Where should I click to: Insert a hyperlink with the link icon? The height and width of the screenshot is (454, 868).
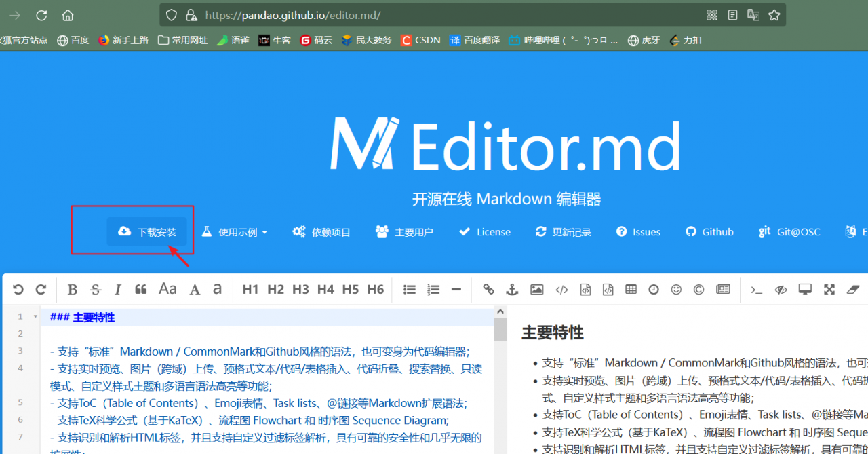click(488, 290)
